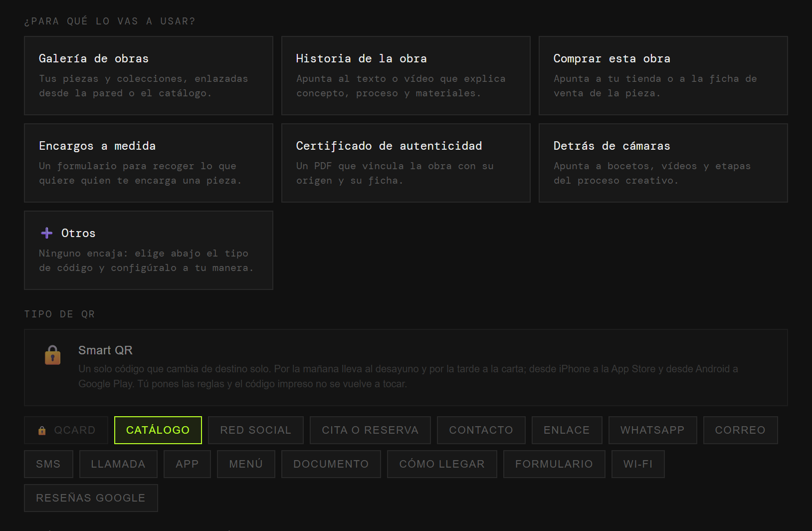Choose the APP QR type
Screen dimensions: 812x531
point(187,464)
